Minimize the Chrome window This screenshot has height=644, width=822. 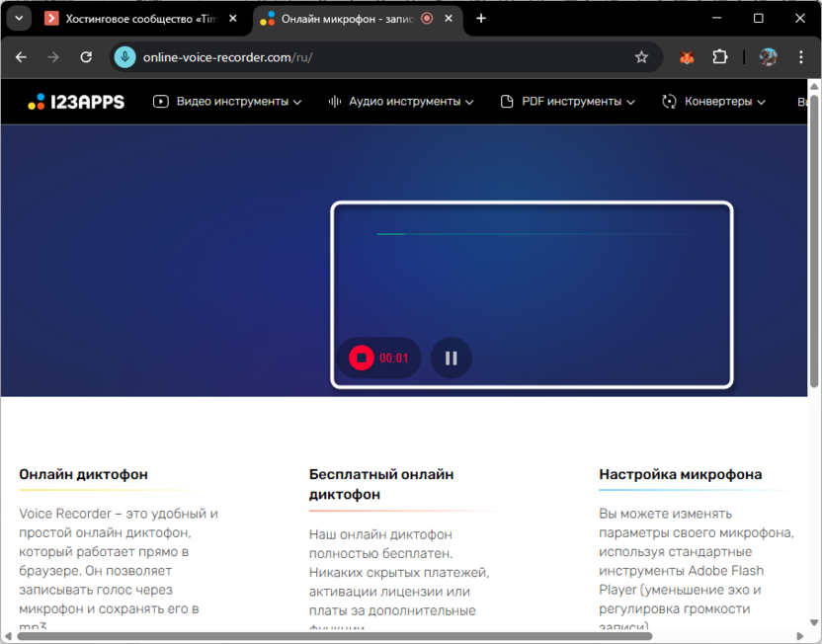click(716, 19)
